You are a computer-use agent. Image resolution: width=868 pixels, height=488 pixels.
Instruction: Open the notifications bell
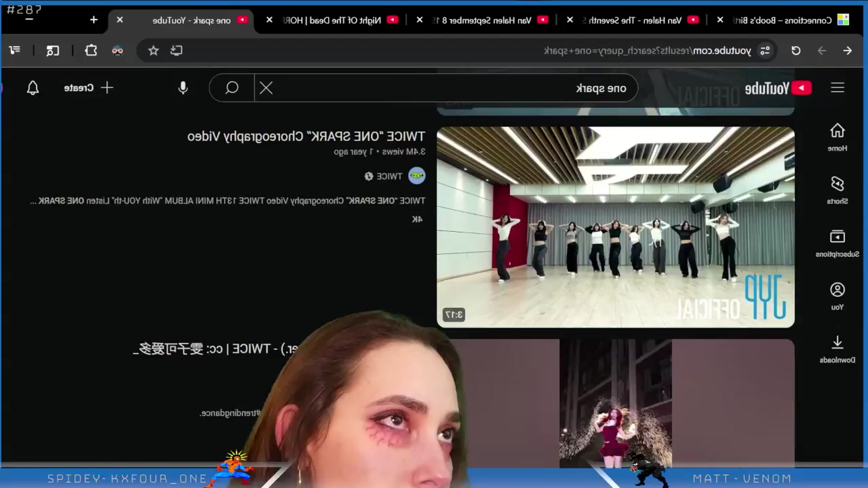(33, 88)
